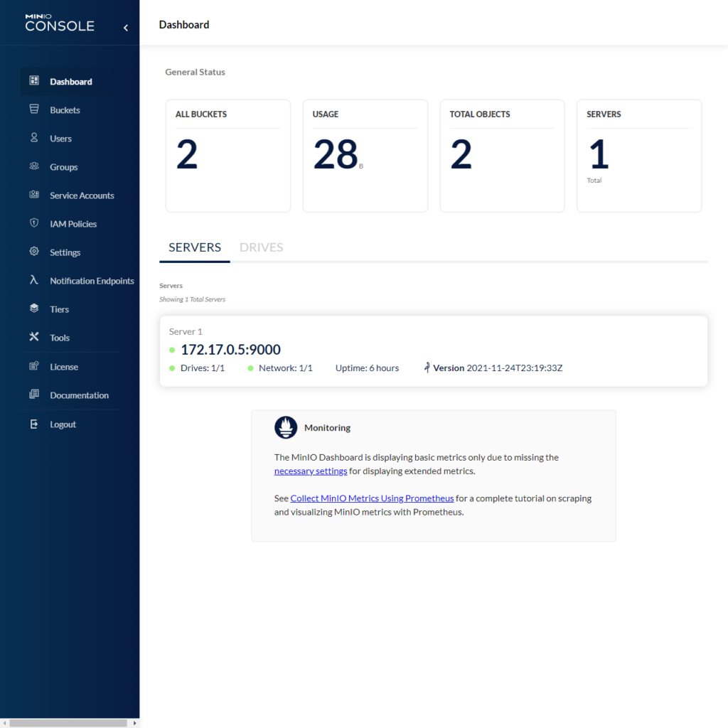This screenshot has height=728, width=728.
Task: Open the Tiers layers icon
Action: [x=34, y=309]
